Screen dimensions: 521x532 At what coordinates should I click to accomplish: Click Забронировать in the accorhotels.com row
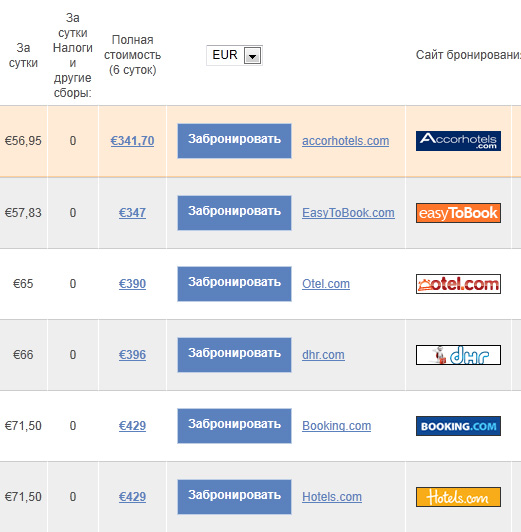[x=234, y=141]
